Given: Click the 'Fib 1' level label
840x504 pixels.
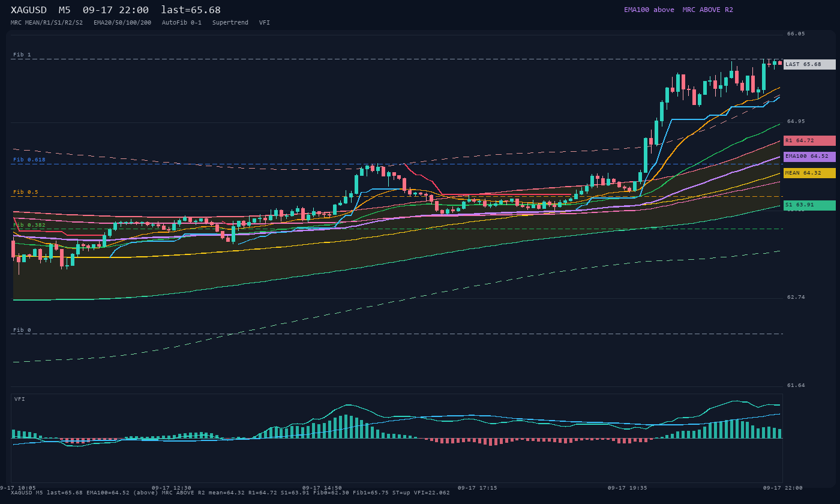Looking at the screenshot, I should (x=22, y=55).
